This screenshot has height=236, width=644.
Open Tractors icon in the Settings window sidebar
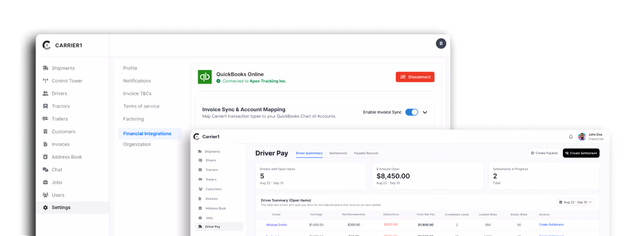45,106
